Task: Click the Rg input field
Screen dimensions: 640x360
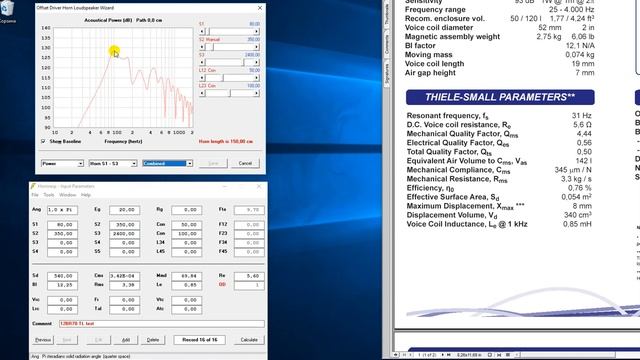Action: (187, 210)
